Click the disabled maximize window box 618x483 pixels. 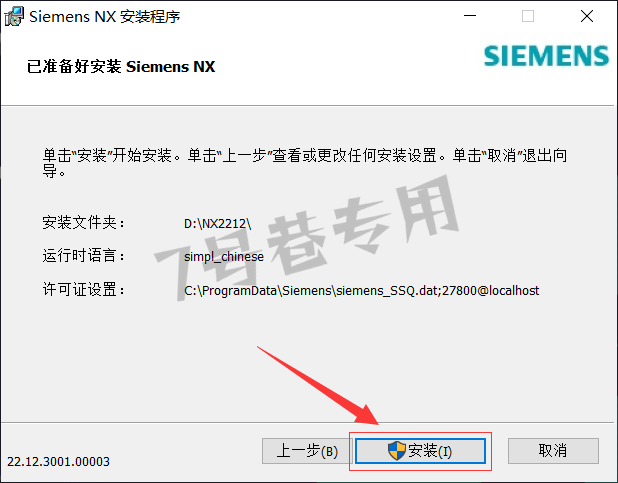point(528,16)
